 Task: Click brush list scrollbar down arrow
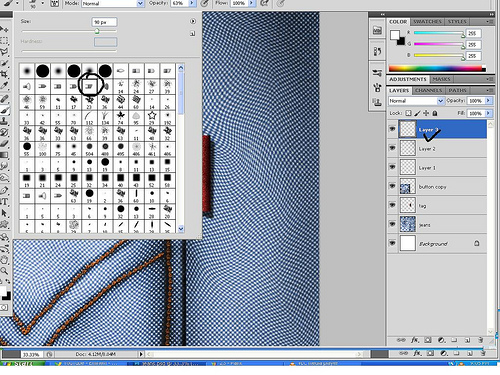tap(181, 229)
